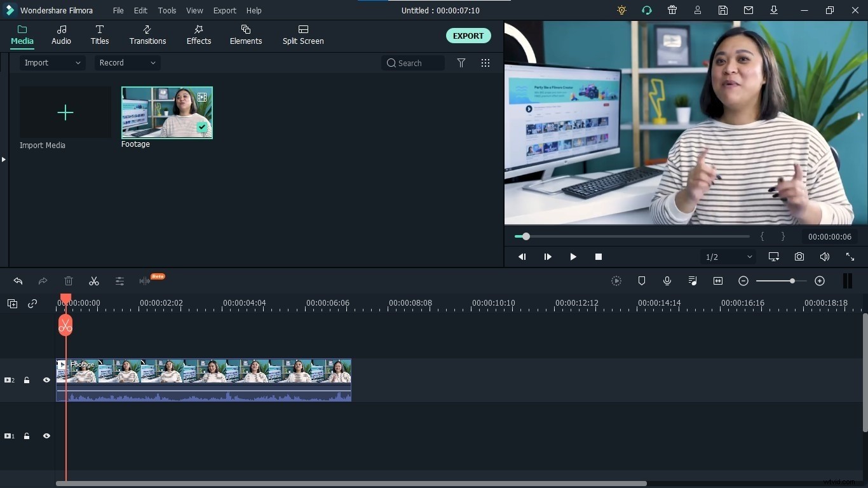This screenshot has width=868, height=488.
Task: Switch to the Transitions tab
Action: click(x=147, y=35)
